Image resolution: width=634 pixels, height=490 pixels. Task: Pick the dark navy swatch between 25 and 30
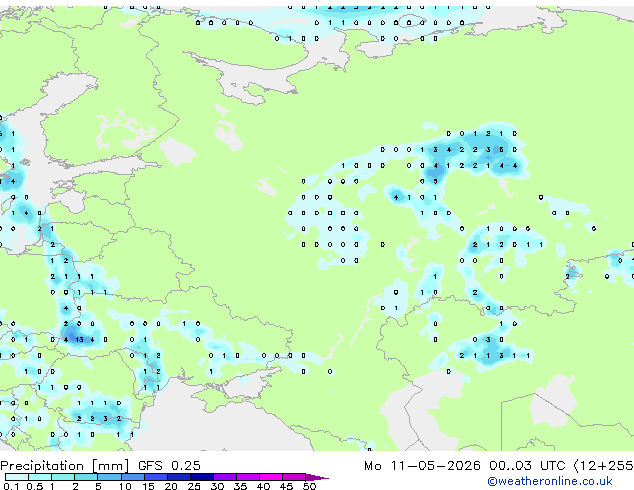(x=201, y=477)
